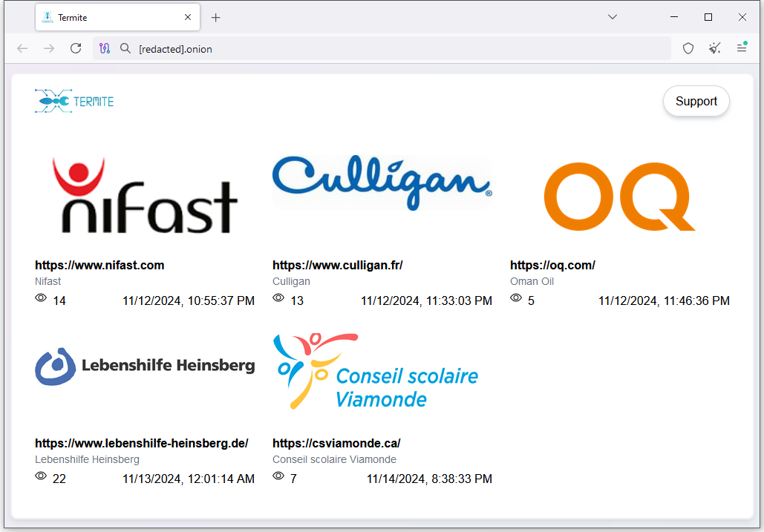Image resolution: width=764 pixels, height=532 pixels.
Task: Click the Culligan company name text
Action: 291,281
